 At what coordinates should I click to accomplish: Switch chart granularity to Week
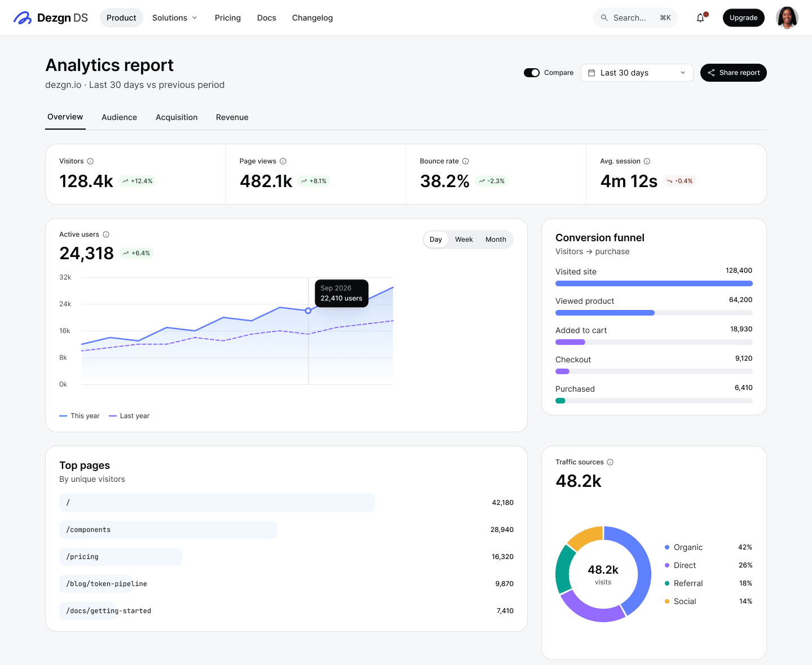[x=464, y=240]
